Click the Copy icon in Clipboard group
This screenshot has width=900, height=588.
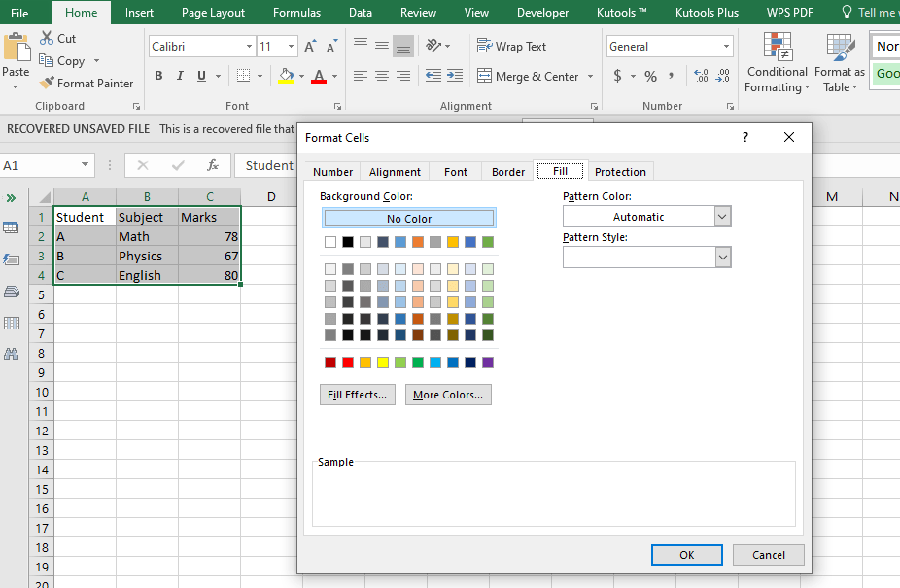(46, 60)
